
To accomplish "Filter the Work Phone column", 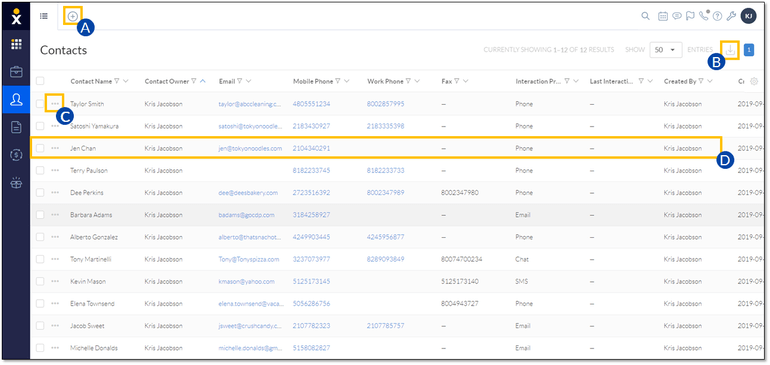I will 408,82.
